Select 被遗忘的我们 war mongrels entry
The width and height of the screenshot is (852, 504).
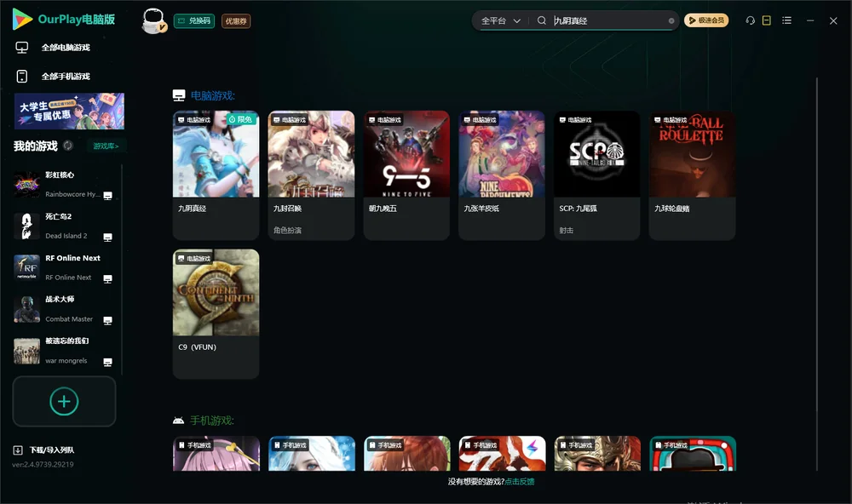(64, 351)
